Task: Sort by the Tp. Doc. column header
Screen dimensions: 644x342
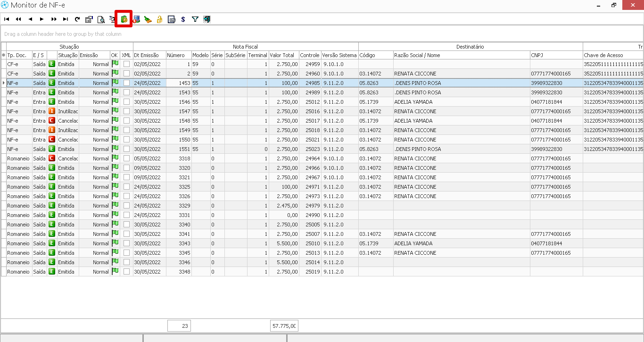Action: click(19, 55)
